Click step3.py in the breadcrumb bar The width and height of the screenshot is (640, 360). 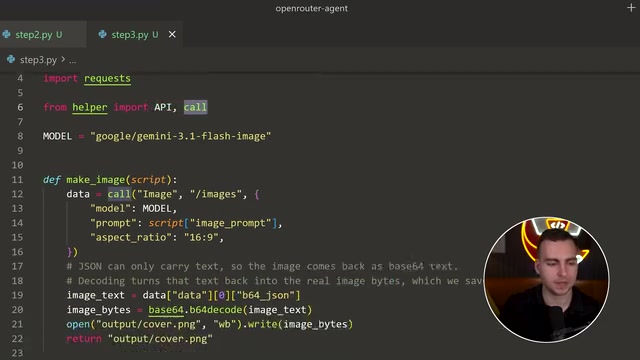coord(38,60)
